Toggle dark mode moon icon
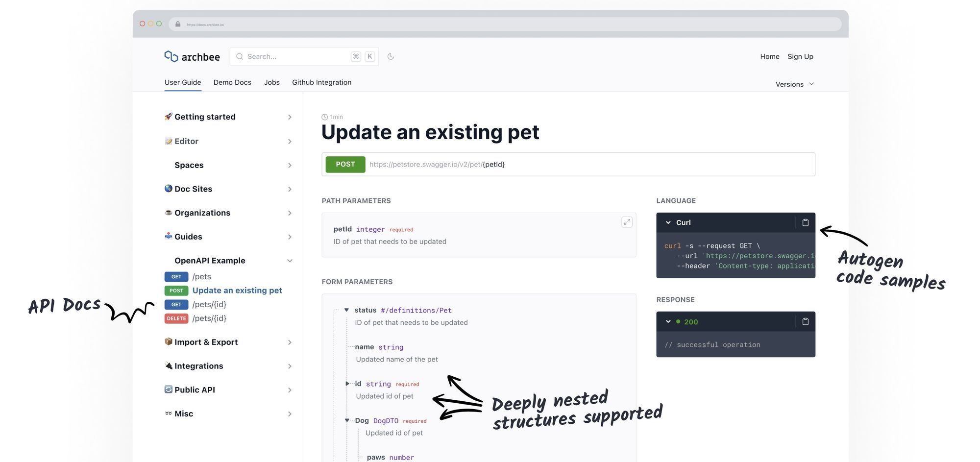Viewport: 980px width, 462px height. coord(391,56)
